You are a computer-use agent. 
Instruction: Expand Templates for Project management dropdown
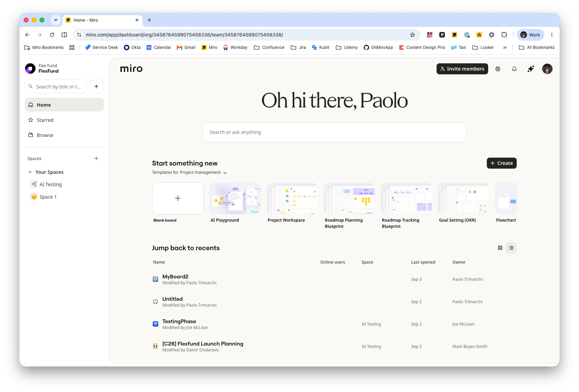tap(189, 172)
